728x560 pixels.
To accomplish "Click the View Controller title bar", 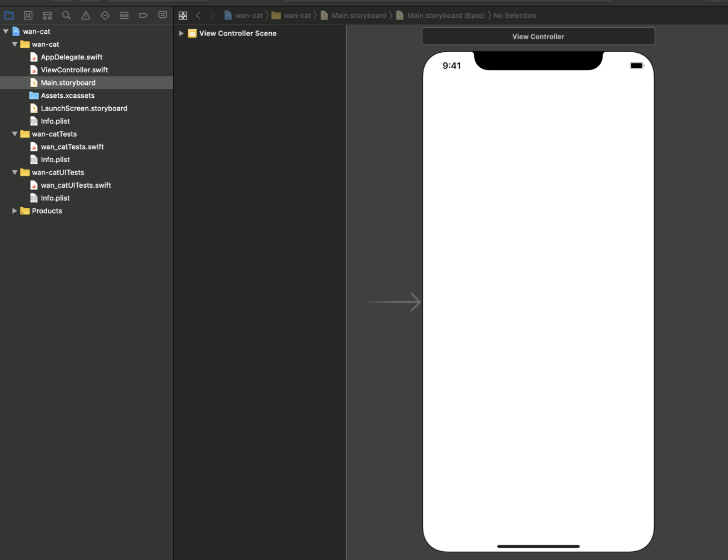I will click(538, 37).
